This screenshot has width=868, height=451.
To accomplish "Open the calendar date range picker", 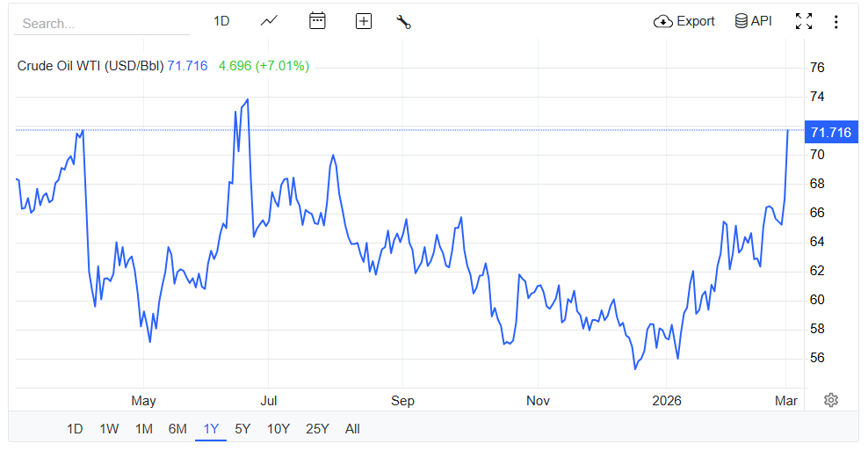I will click(317, 21).
